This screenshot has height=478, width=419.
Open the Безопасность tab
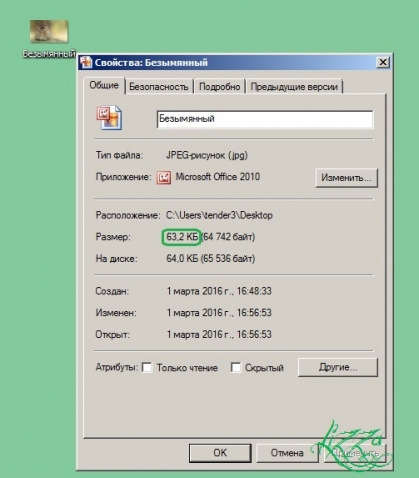tap(159, 87)
